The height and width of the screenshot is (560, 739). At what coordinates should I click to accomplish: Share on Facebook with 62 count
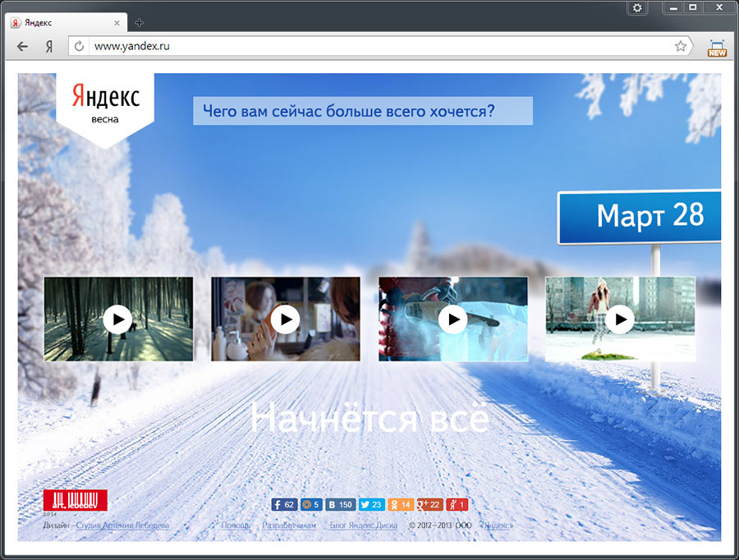click(x=284, y=505)
